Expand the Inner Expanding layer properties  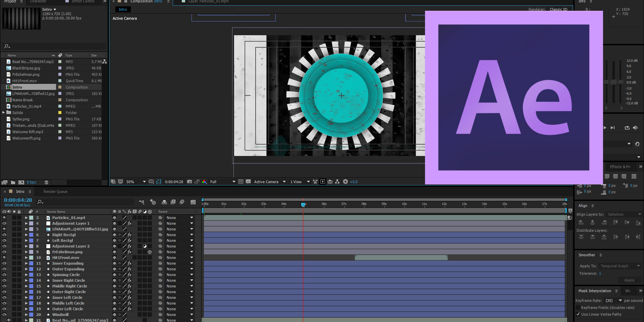click(26, 263)
